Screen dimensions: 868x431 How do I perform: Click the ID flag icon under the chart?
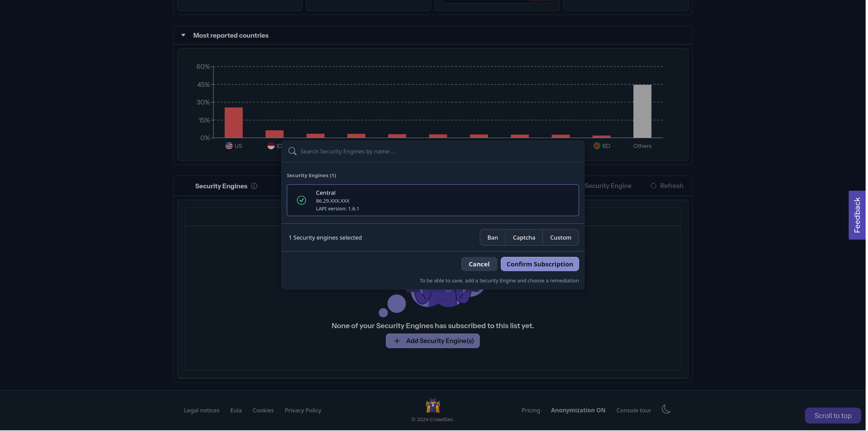click(271, 146)
